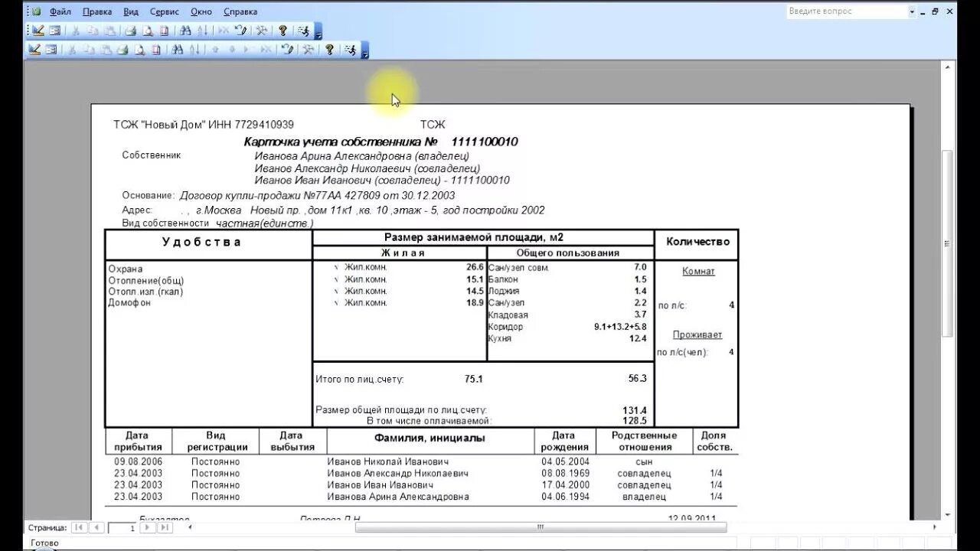The image size is (980, 551).
Task: Open the Справка menu
Action: click(x=240, y=11)
